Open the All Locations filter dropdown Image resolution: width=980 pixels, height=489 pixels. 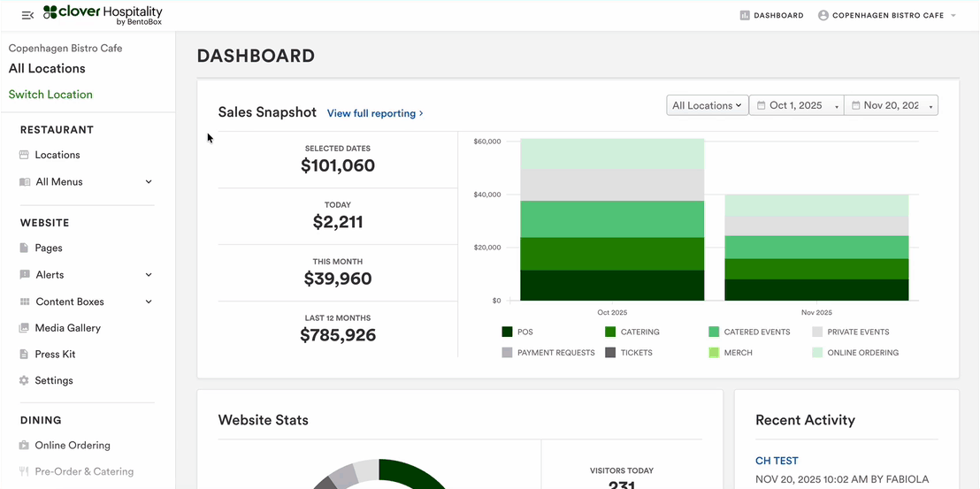(x=707, y=105)
